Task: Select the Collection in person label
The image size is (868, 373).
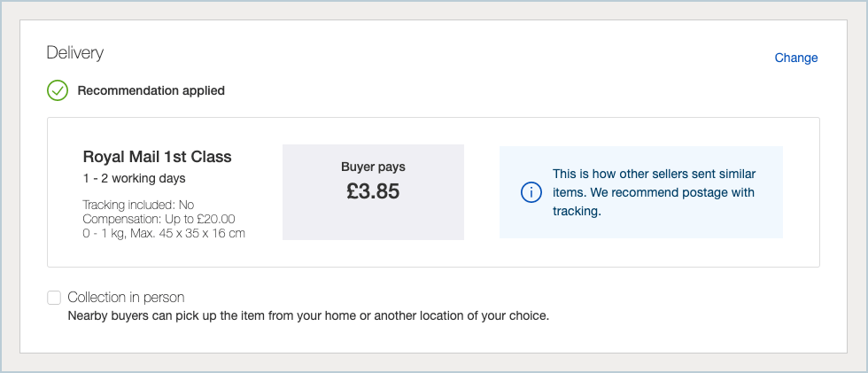Action: coord(126,298)
